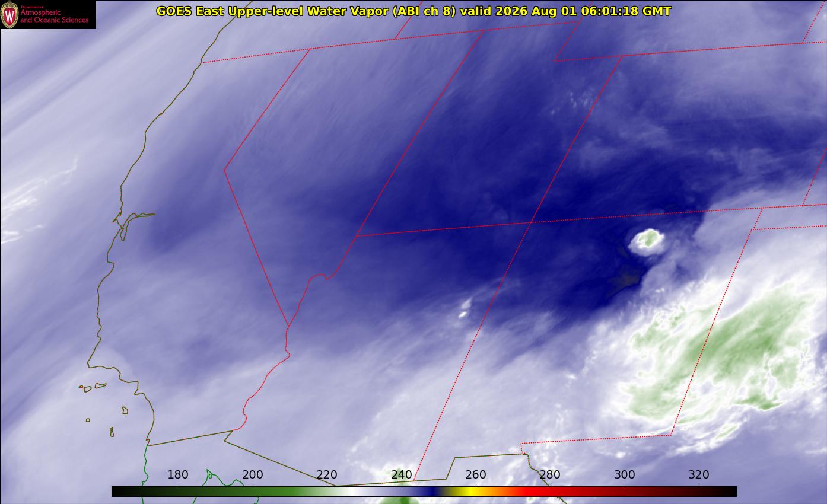Image resolution: width=827 pixels, height=504 pixels.
Task: Select the yellow segment of the colorbar
Action: pos(469,492)
